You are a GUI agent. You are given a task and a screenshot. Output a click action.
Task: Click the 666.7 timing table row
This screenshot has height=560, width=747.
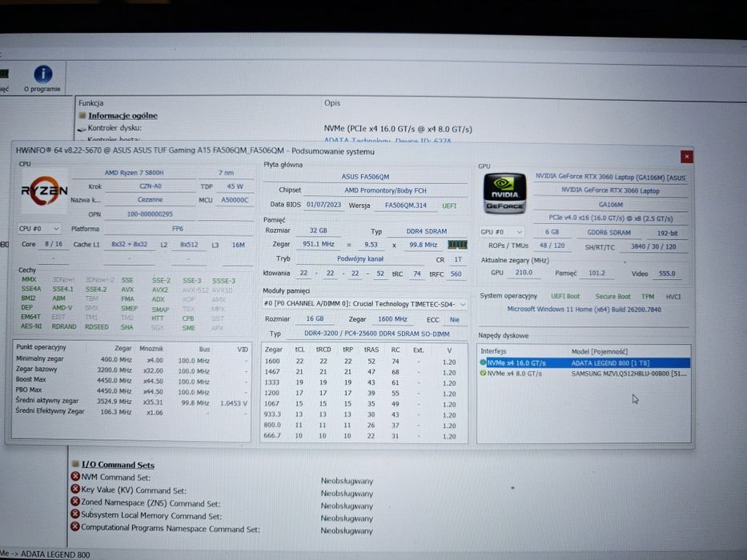364,436
